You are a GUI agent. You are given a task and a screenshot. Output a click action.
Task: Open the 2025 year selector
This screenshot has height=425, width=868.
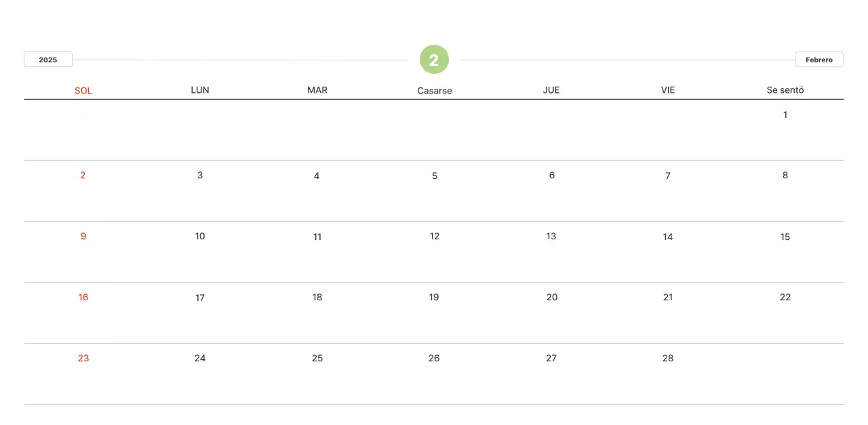click(48, 60)
